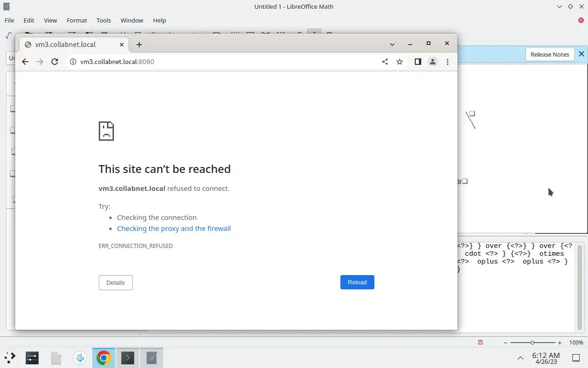Open system settings from the taskbar
Screen dimensions: 588x368
click(32, 357)
